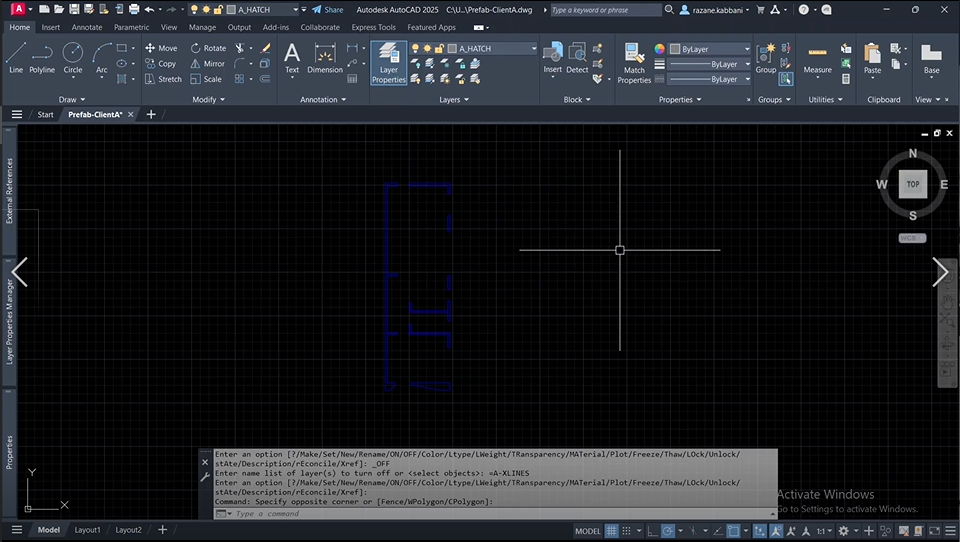Click the Mirror tool in Modify
This screenshot has height=542, width=960.
tap(208, 63)
